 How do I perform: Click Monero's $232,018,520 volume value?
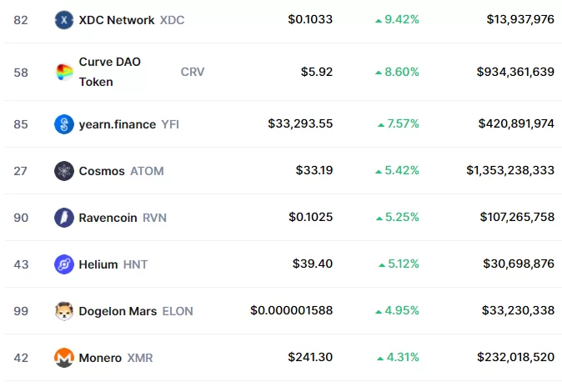click(515, 358)
